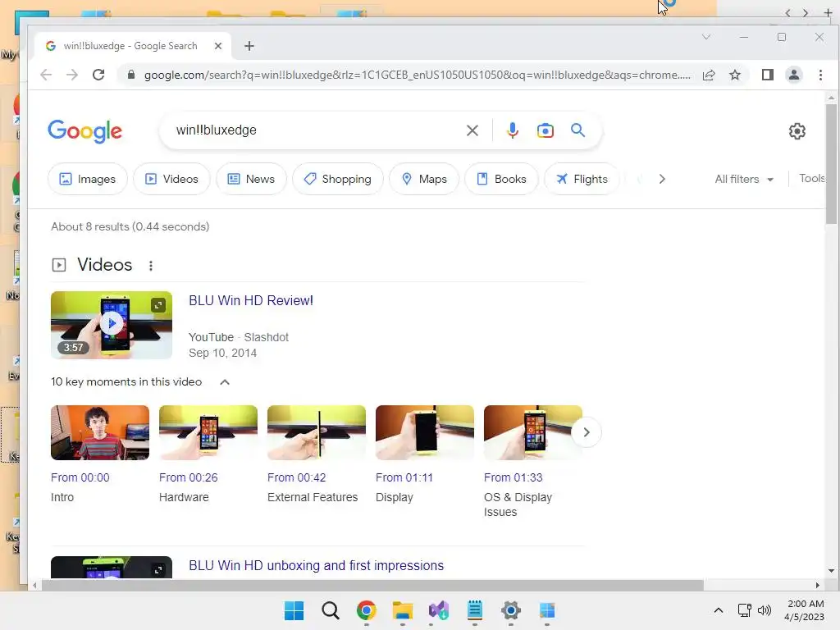Share this page via the share icon
Viewport: 840px width, 630px height.
click(x=709, y=75)
